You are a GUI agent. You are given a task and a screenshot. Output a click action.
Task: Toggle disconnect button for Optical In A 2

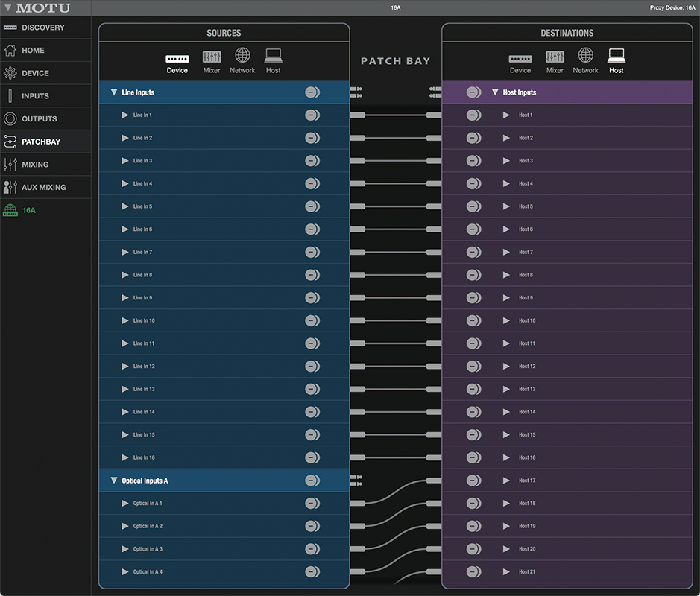coord(312,526)
